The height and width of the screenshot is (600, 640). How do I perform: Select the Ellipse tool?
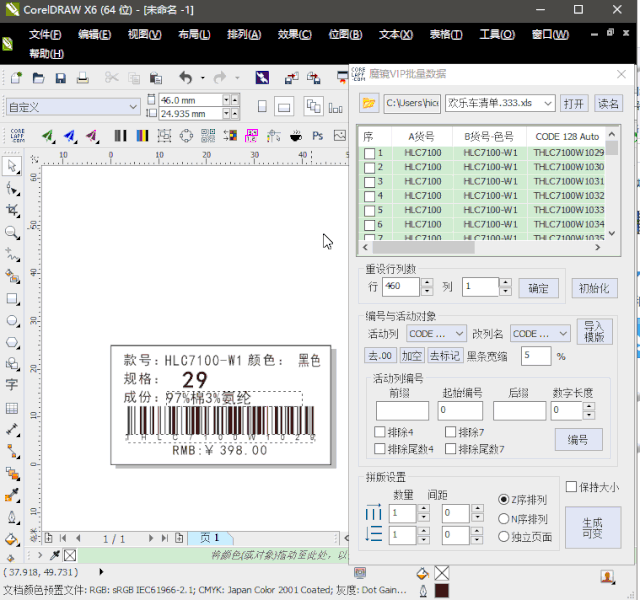[x=12, y=321]
